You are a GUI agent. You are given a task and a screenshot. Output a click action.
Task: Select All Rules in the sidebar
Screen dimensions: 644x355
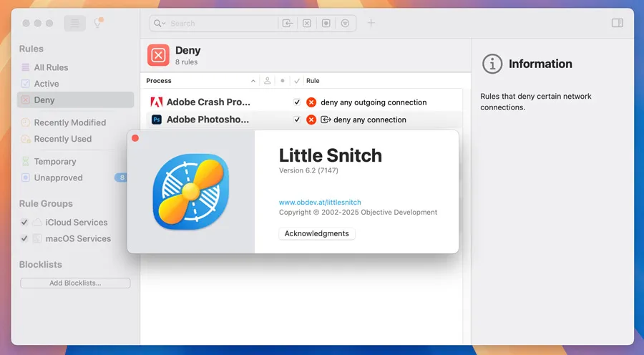[51, 67]
